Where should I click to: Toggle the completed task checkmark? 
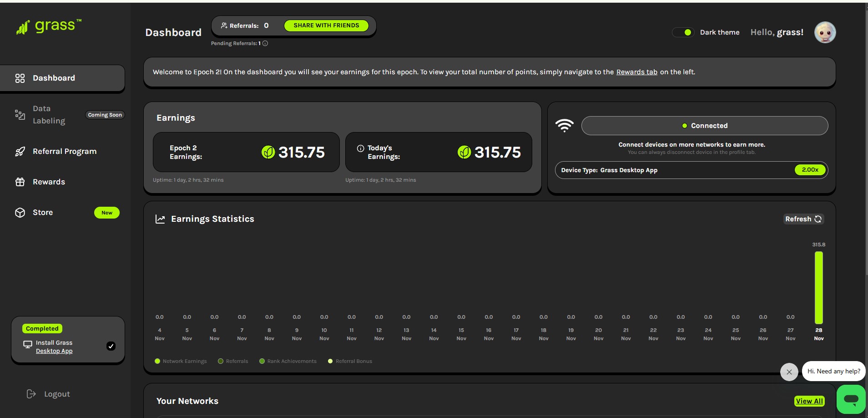coord(111,346)
